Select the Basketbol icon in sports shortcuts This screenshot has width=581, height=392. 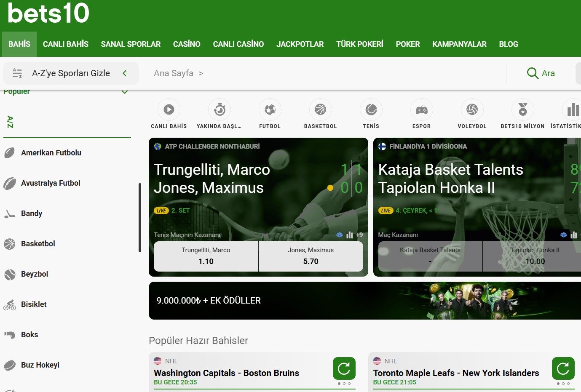[321, 109]
